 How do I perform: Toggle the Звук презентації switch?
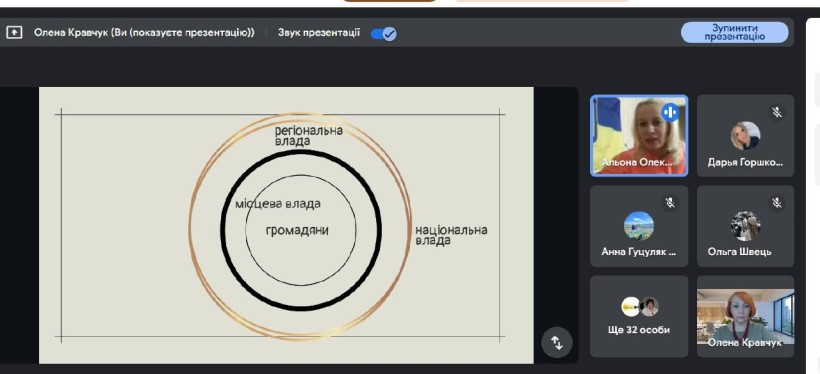point(384,33)
